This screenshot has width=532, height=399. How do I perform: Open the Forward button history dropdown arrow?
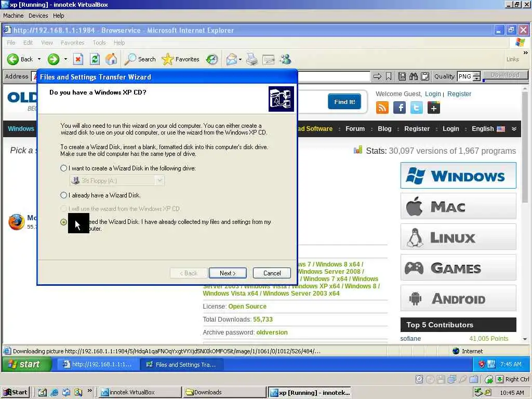click(x=65, y=59)
